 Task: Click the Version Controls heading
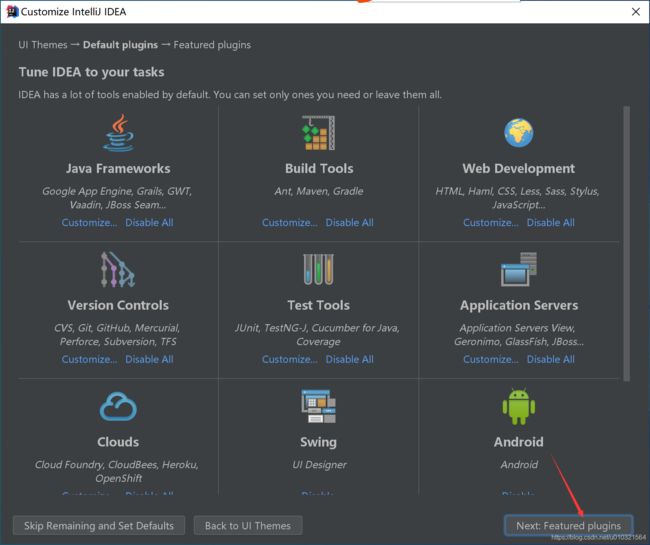[x=118, y=305]
